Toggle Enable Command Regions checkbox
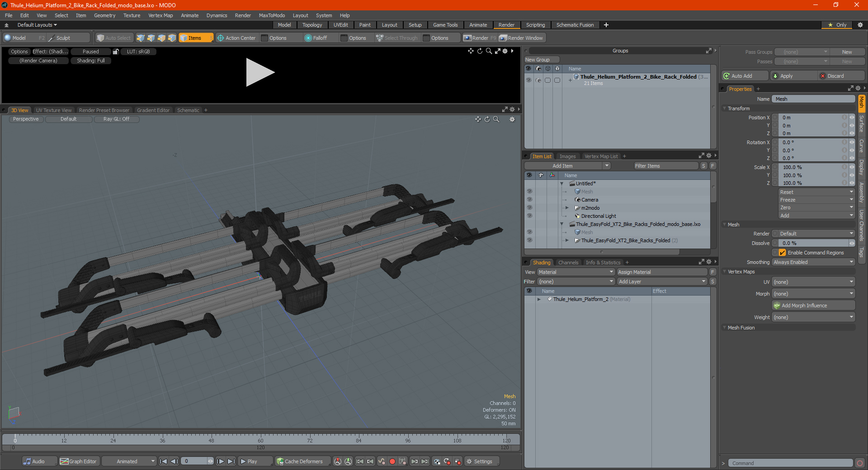This screenshot has width=868, height=470. pos(782,253)
